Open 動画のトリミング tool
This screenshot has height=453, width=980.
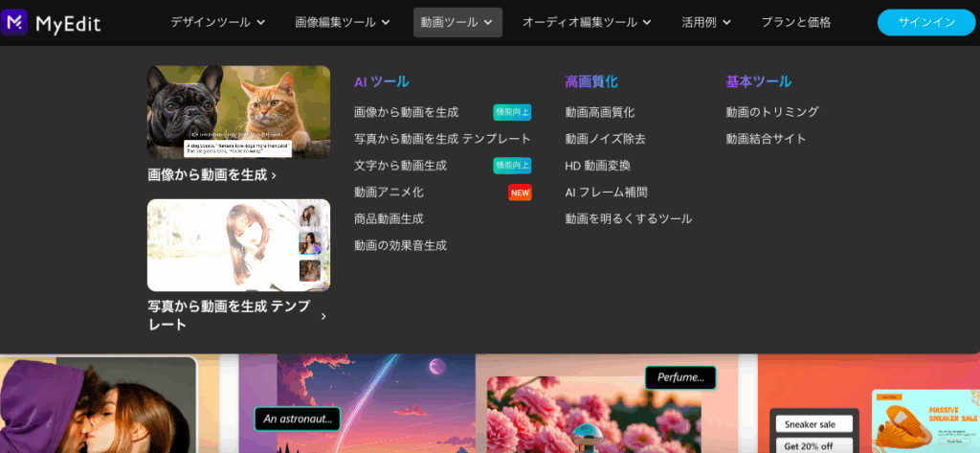click(771, 112)
